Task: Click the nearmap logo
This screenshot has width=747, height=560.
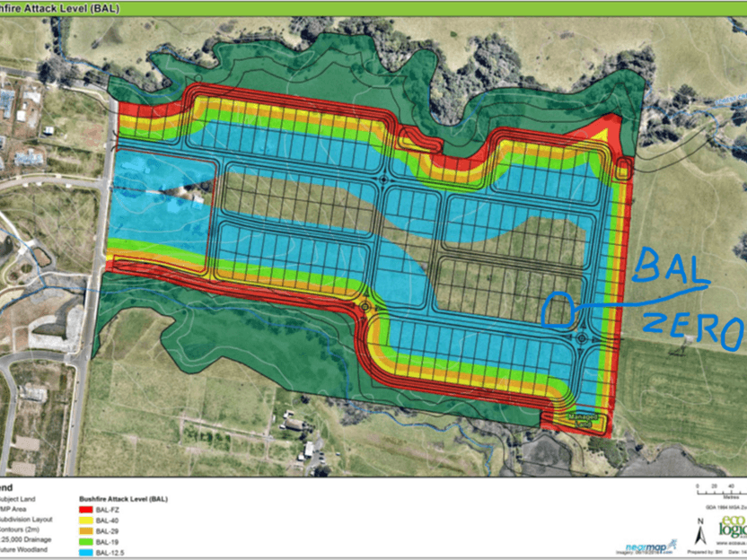Action: [x=652, y=547]
